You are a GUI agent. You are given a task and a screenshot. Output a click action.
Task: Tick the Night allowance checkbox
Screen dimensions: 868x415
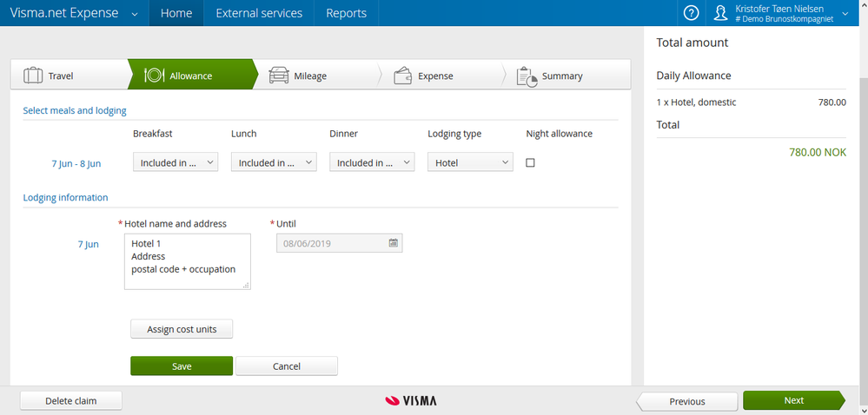[x=530, y=162]
